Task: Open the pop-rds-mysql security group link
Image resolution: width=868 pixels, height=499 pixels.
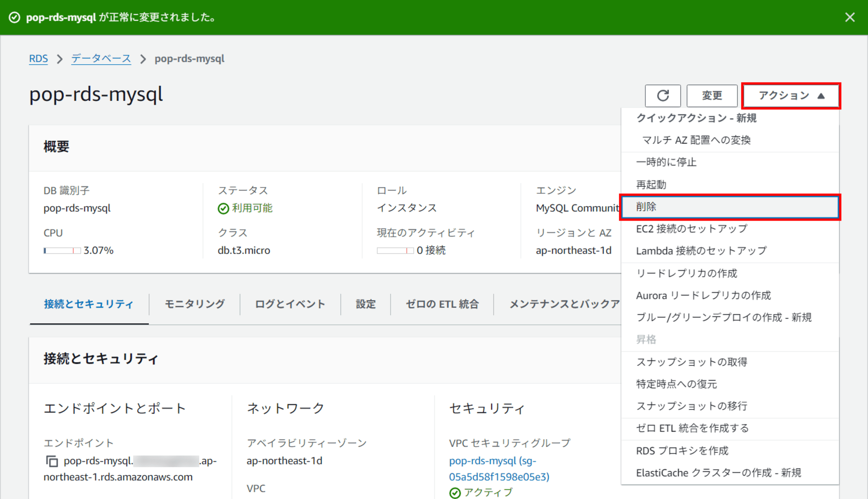Action: click(499, 469)
